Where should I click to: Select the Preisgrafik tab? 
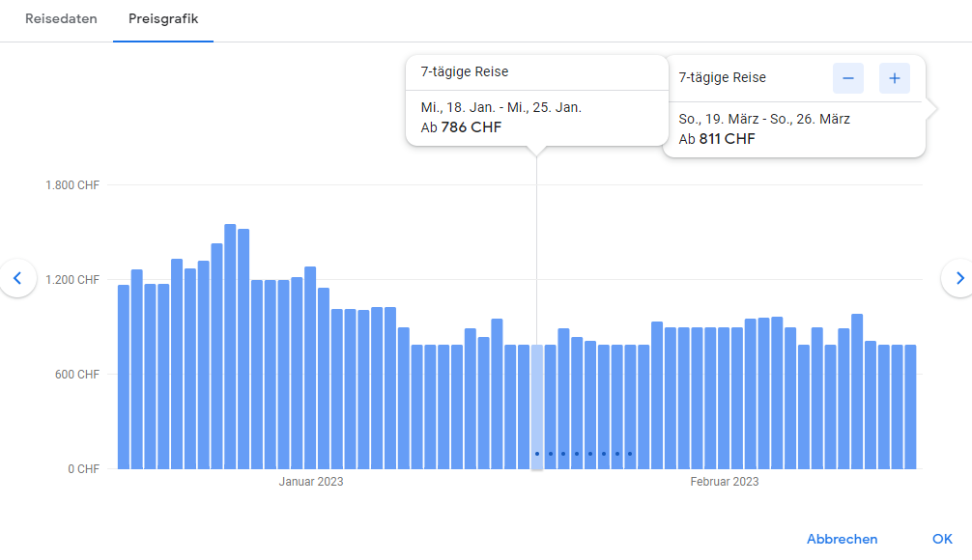pos(163,19)
